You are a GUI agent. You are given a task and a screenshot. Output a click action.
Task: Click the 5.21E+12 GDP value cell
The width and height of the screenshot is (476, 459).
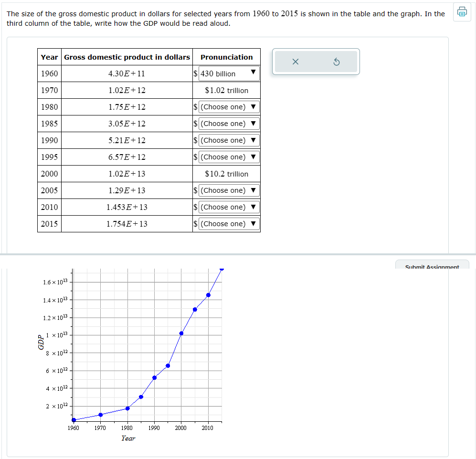pos(127,140)
